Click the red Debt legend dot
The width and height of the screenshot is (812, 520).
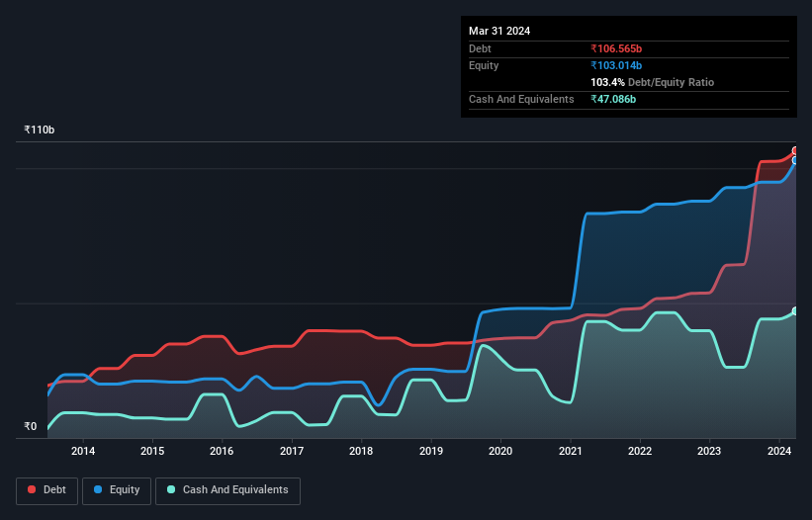point(32,489)
